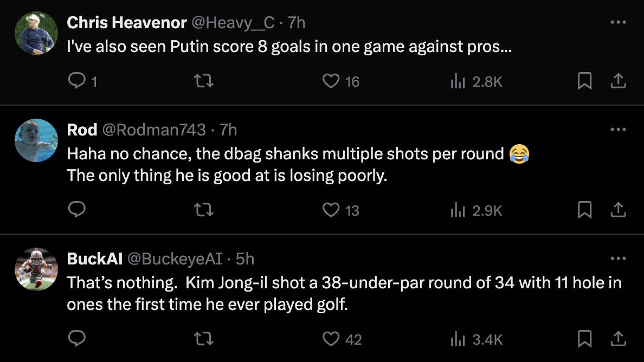Like Rod's tweet with 13 likes
This screenshot has height=362, width=644.
point(331,210)
